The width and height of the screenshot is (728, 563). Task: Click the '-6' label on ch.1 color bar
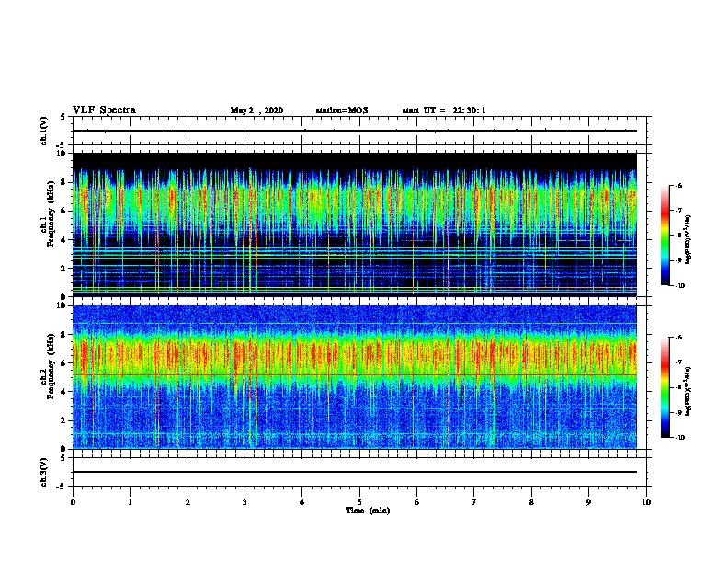pos(678,185)
